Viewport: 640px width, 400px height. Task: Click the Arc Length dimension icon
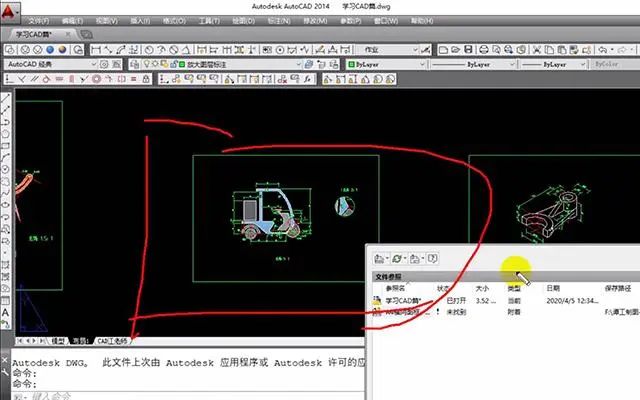point(121,50)
